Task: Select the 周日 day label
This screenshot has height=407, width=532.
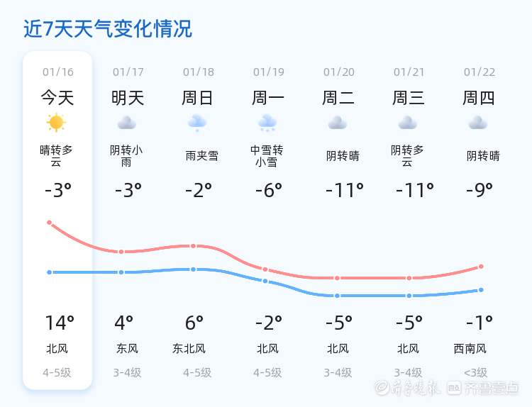Action: tap(197, 98)
